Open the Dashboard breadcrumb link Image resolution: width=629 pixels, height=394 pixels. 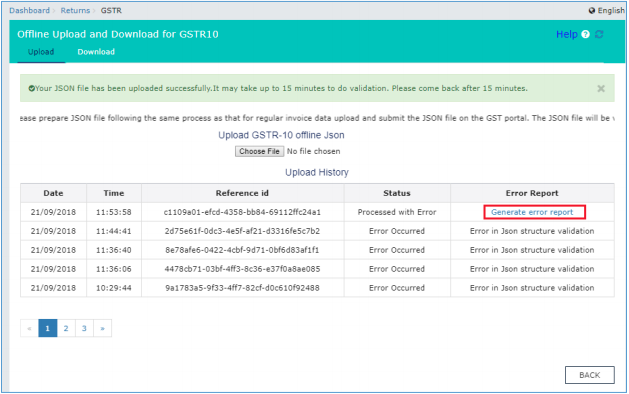tap(29, 10)
